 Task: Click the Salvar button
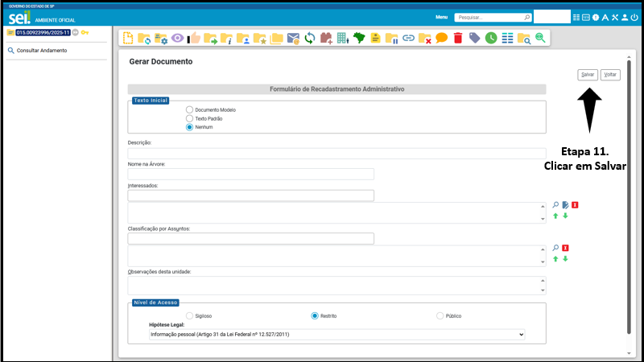[588, 74]
